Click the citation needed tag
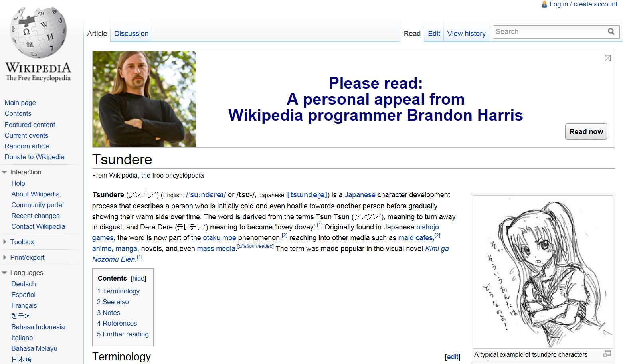623x364 pixels. coord(255,246)
